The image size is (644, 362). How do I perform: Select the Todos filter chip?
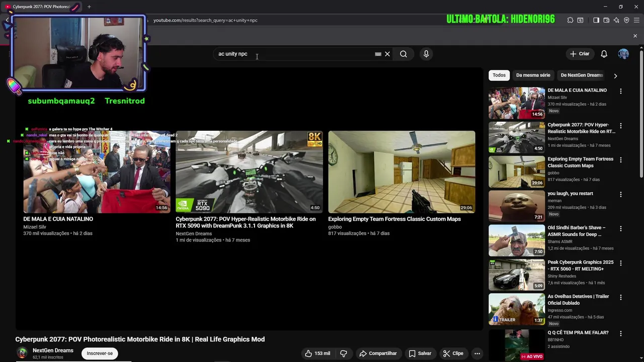[x=499, y=75]
